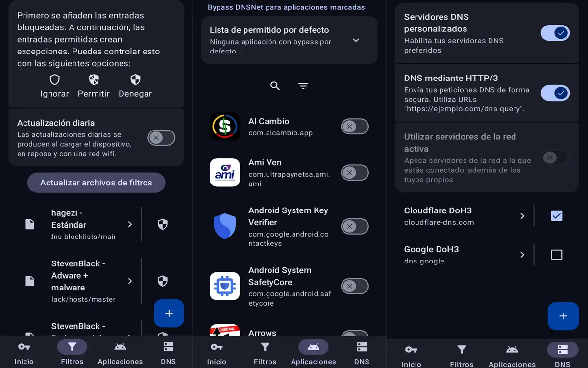Click the search magnifier icon

pyautogui.click(x=275, y=86)
